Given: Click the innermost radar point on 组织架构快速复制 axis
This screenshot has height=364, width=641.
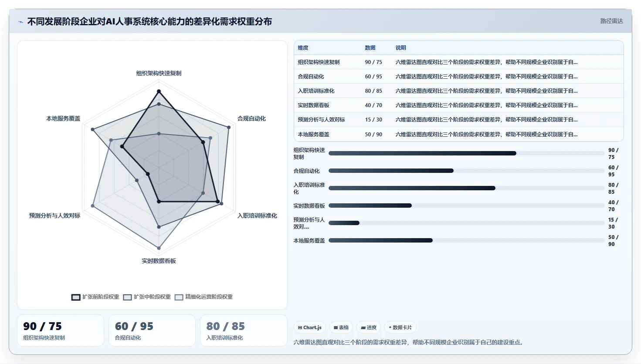Looking at the screenshot, I should [x=159, y=134].
